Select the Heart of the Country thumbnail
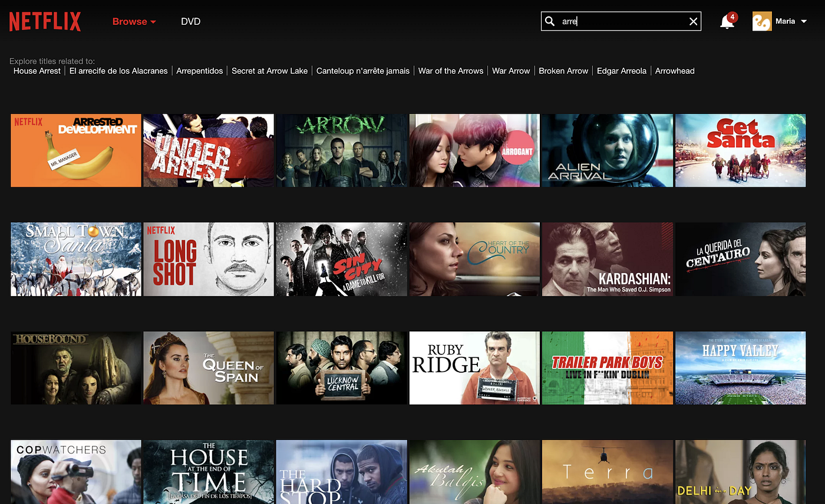Viewport: 825px width, 504px height. click(474, 259)
